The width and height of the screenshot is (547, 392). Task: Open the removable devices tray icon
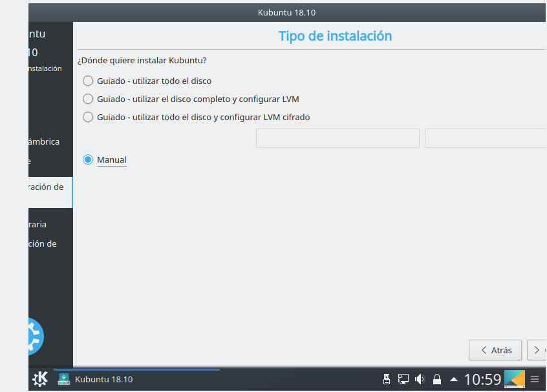[387, 379]
